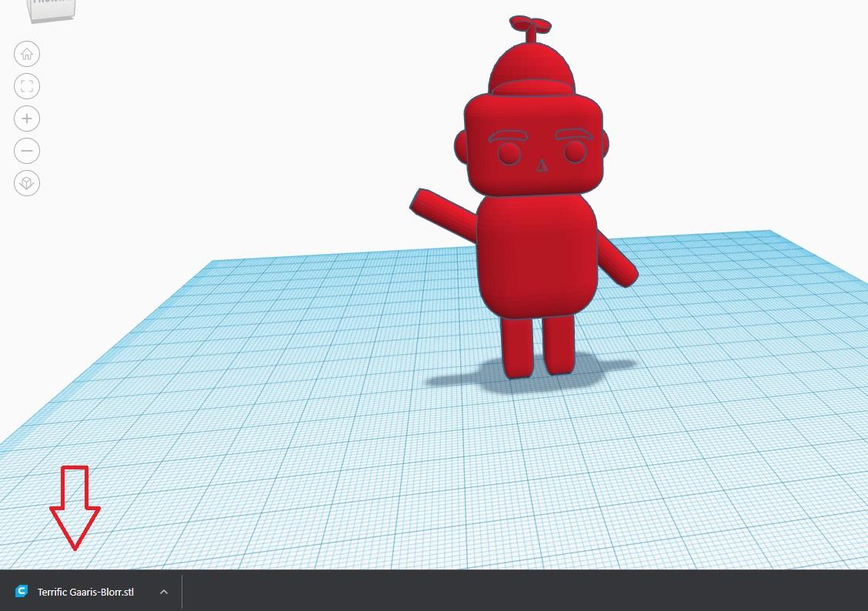This screenshot has height=611, width=868.
Task: Switch perspective with the cube view icon
Action: [27, 182]
